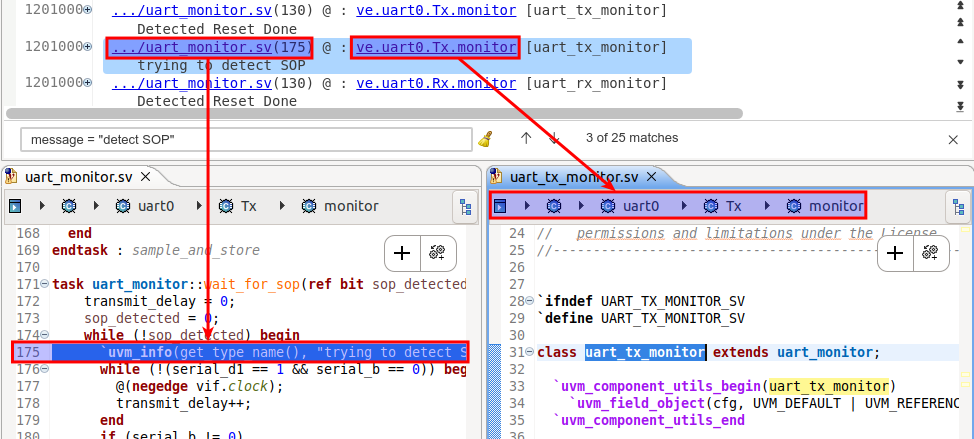Click the message = "detect SOP" filter field
The image size is (974, 439).
pos(247,140)
